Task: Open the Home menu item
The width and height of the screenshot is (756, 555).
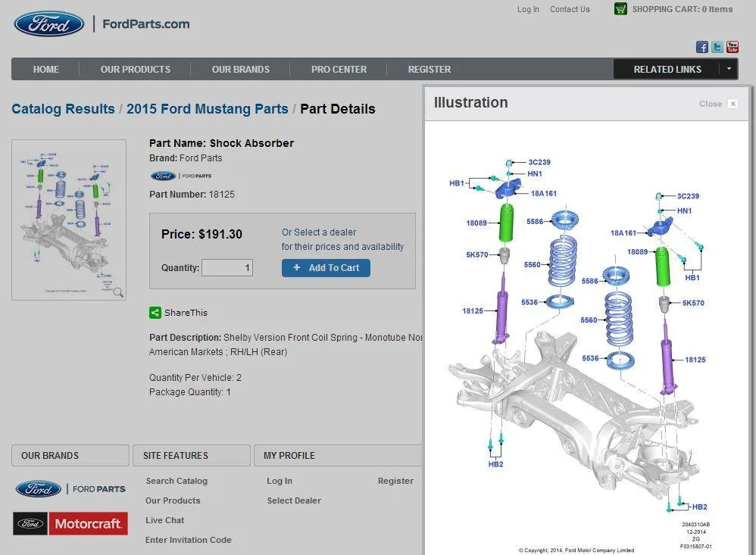Action: click(x=45, y=70)
